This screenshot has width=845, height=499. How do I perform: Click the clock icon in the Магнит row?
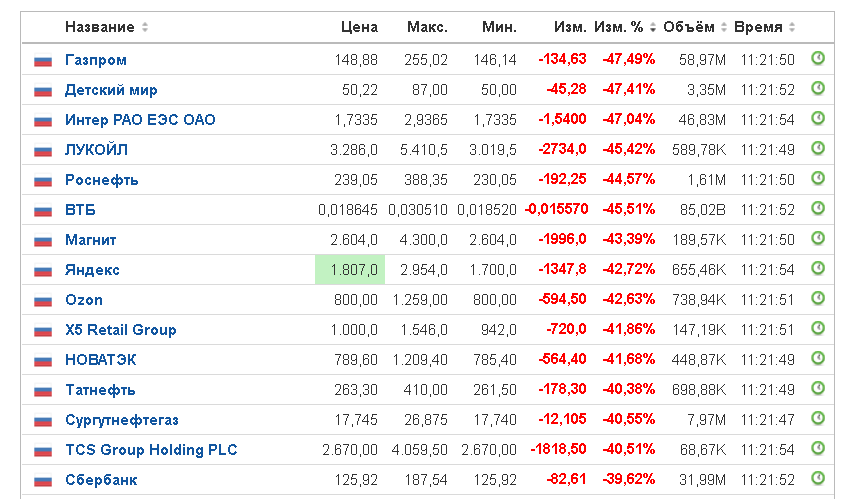[817, 239]
